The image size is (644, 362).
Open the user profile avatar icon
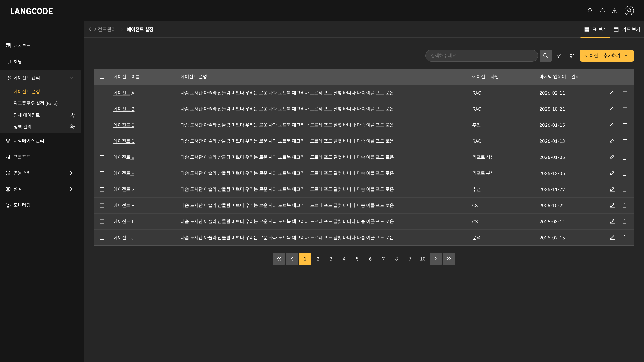629,11
